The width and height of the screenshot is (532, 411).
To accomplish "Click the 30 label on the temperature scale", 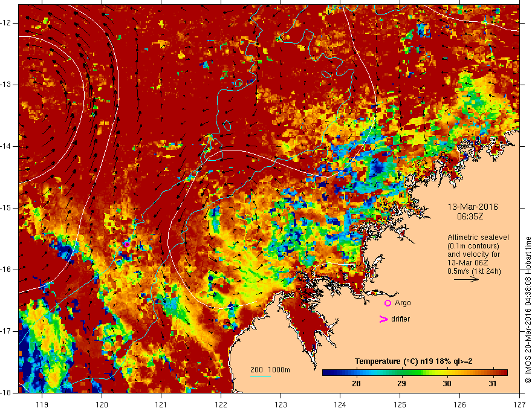I will 447,384.
